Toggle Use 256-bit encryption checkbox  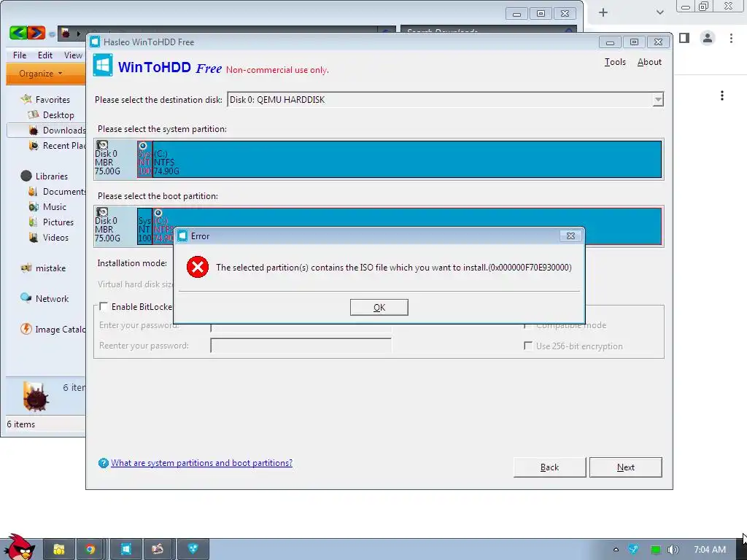point(528,346)
